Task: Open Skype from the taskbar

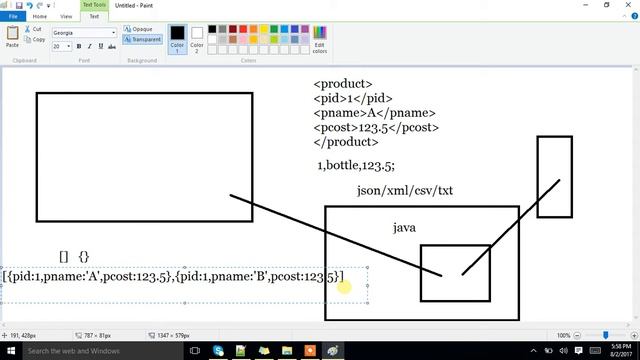Action: 218,351
